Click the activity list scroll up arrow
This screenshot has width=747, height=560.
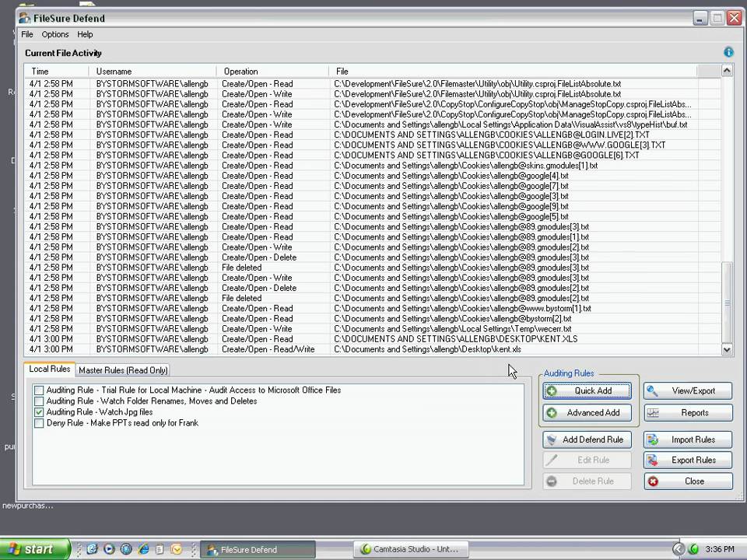coord(727,71)
